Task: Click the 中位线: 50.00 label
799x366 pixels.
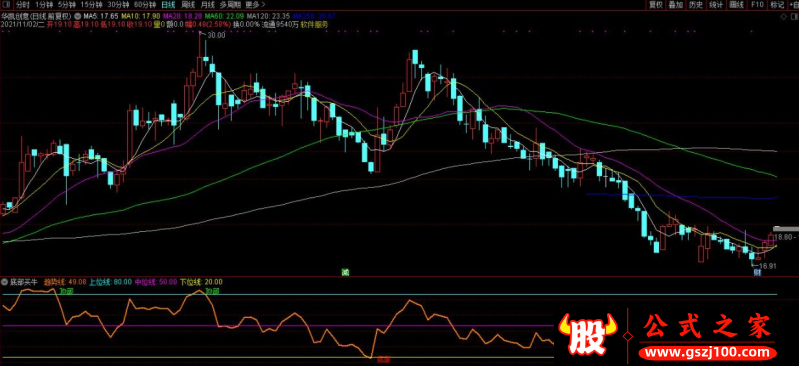Action: [156, 281]
